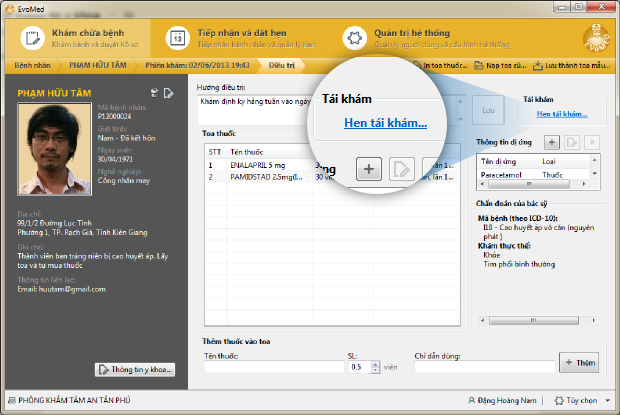Click the STT column header
The width and height of the screenshot is (620, 415).
(x=215, y=152)
